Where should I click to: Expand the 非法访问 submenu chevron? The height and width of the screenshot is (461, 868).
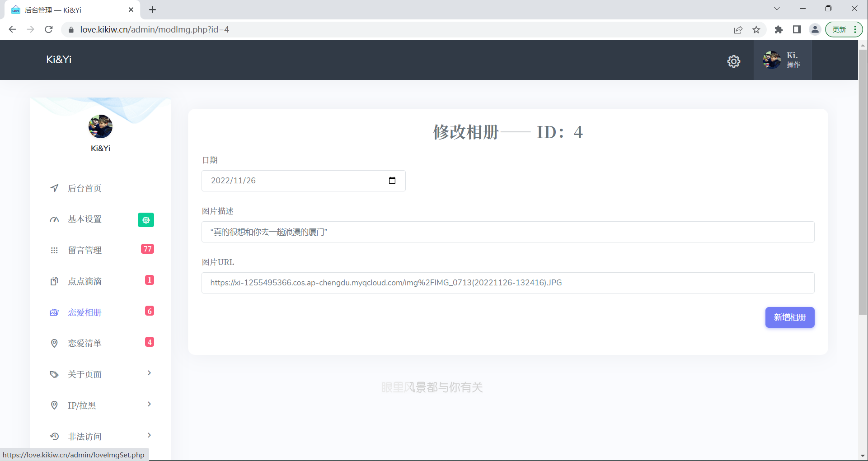(149, 435)
